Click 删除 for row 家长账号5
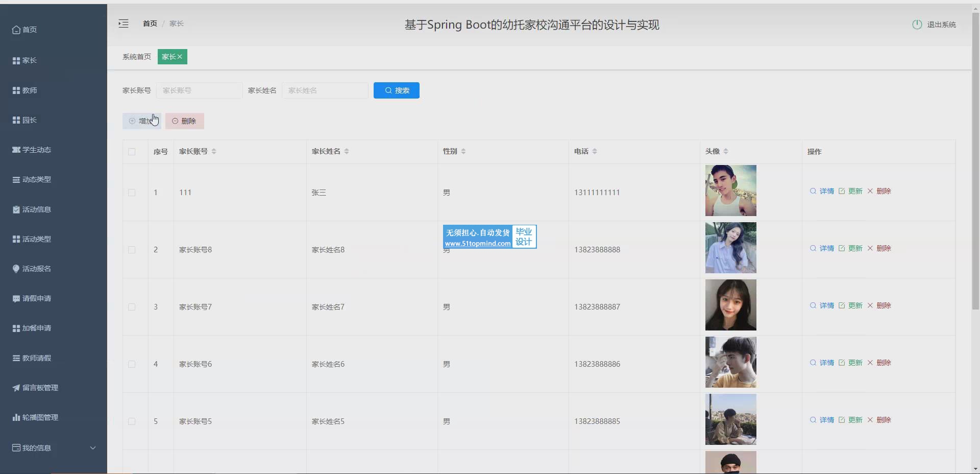 point(884,420)
